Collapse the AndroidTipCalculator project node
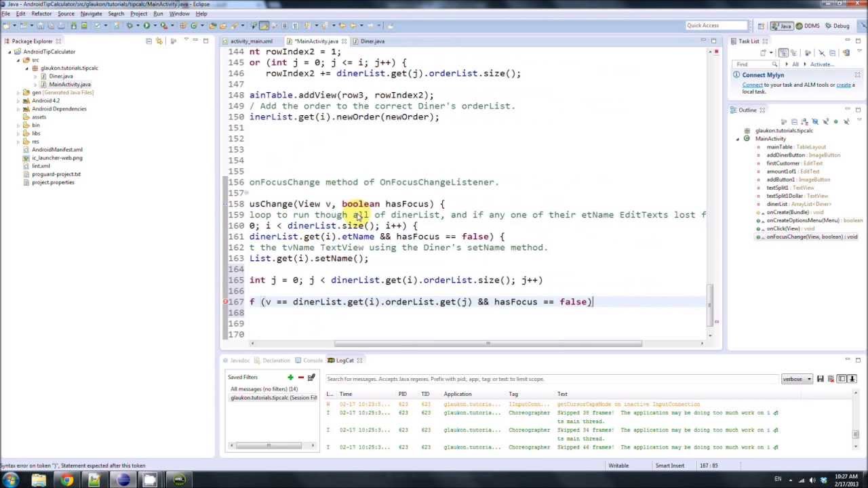Image resolution: width=868 pixels, height=488 pixels. point(9,52)
